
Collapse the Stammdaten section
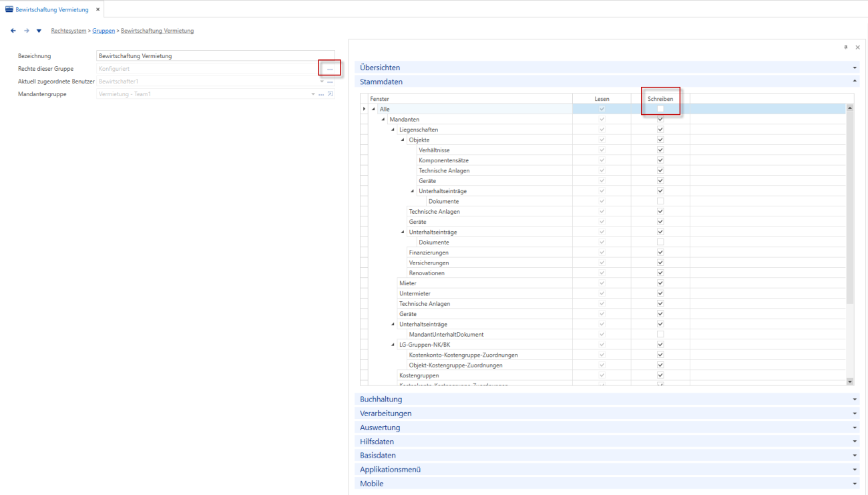click(x=608, y=81)
